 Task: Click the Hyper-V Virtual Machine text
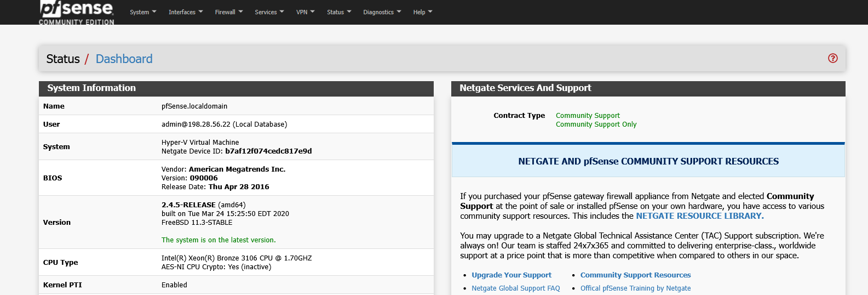pos(200,143)
